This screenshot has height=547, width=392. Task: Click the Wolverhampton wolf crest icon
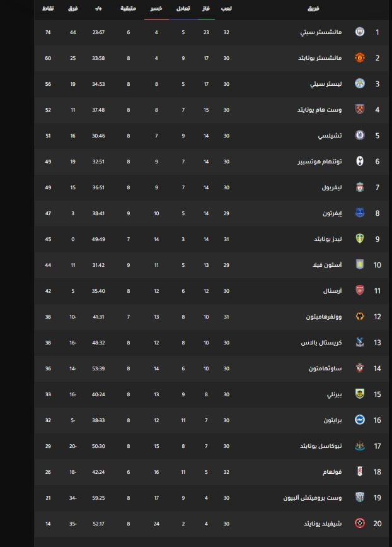coord(360,317)
